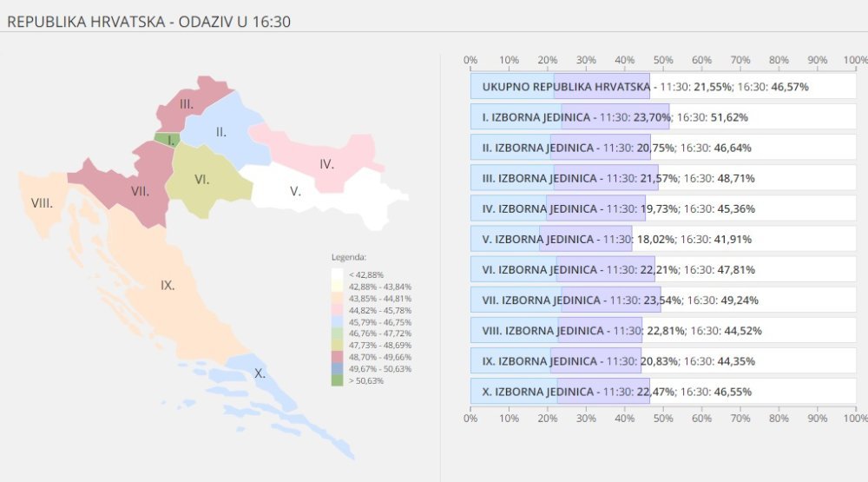Click district II. region on the map
This screenshot has width=868, height=482.
221,132
